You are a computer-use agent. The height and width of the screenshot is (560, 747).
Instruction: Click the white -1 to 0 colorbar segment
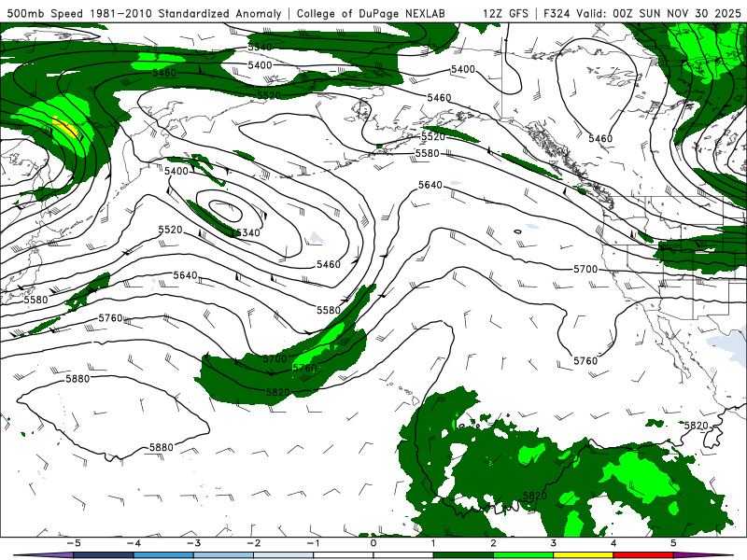pyautogui.click(x=344, y=555)
